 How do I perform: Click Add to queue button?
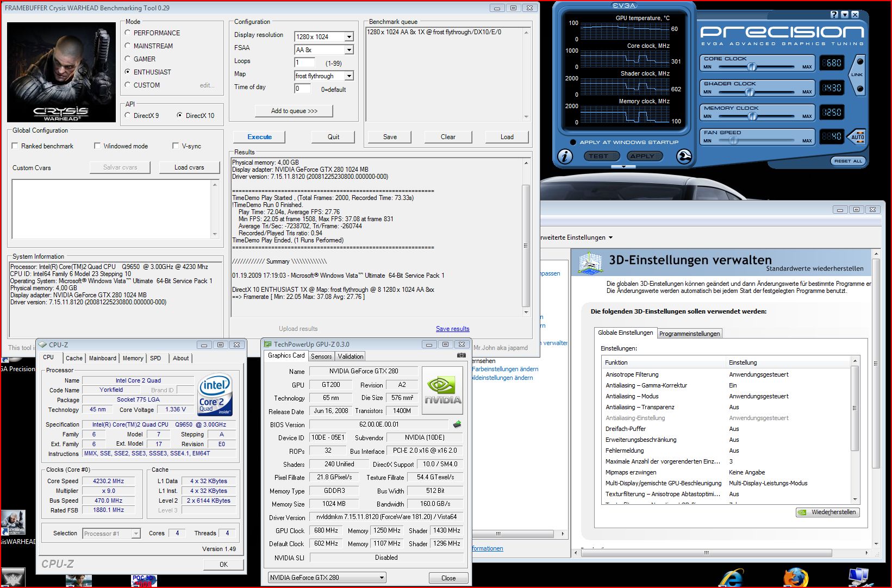click(x=294, y=111)
